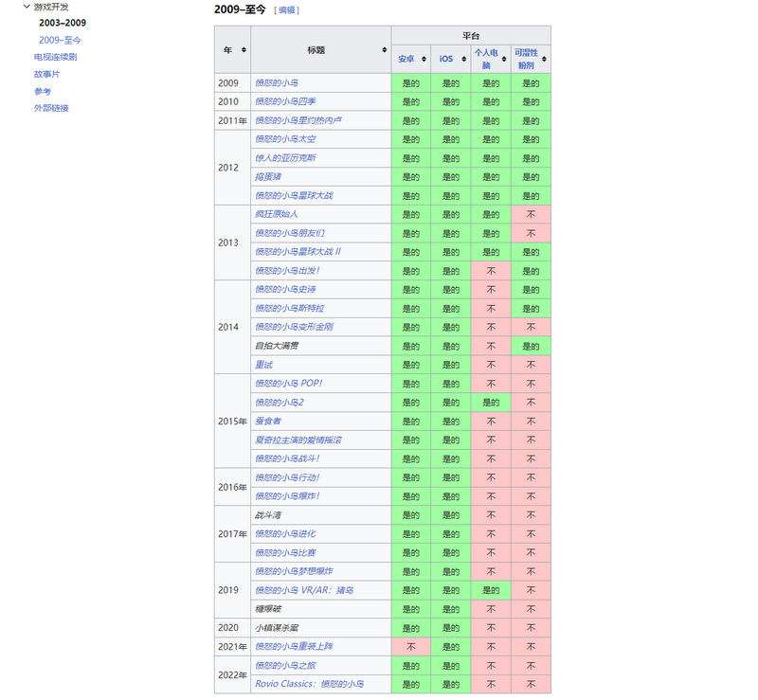
Task: Sort table by 年 column arrows
Action: (244, 50)
